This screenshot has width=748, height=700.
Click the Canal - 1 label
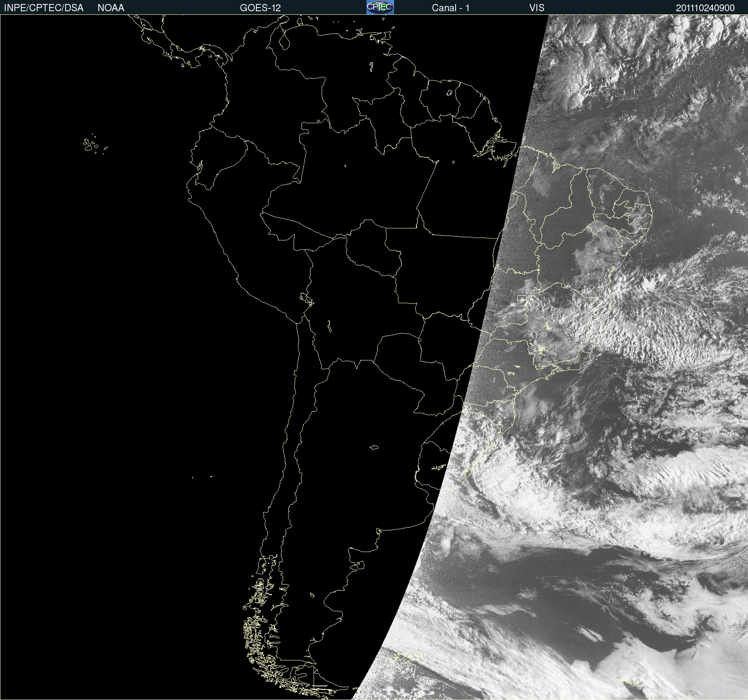(x=451, y=8)
